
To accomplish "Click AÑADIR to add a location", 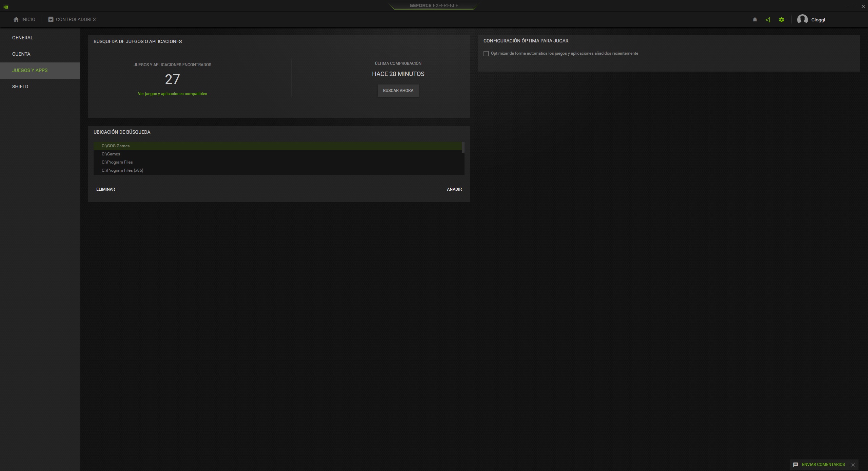I will click(454, 189).
